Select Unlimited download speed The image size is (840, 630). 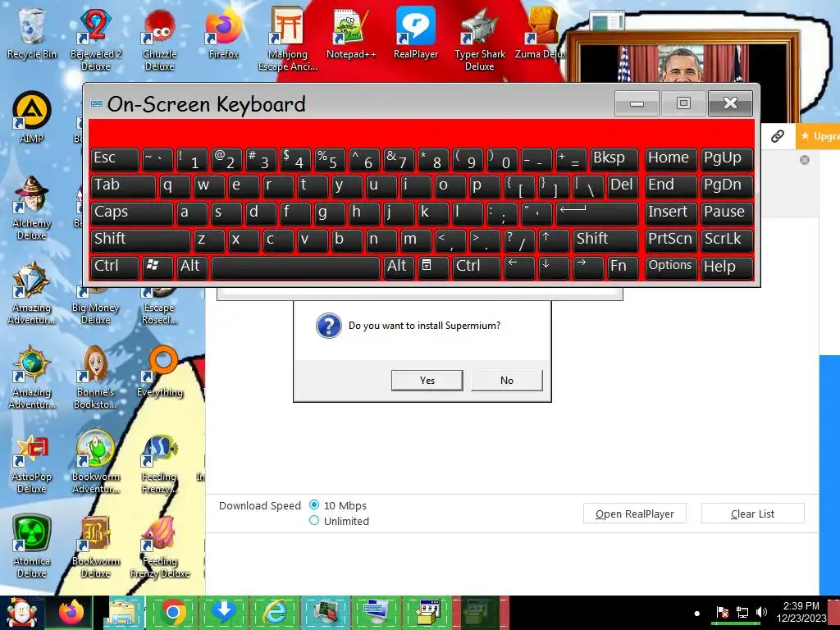click(314, 520)
